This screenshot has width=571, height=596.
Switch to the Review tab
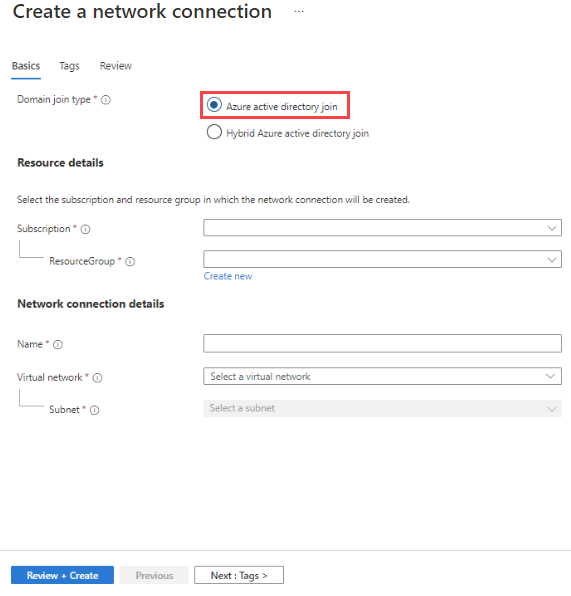point(116,66)
